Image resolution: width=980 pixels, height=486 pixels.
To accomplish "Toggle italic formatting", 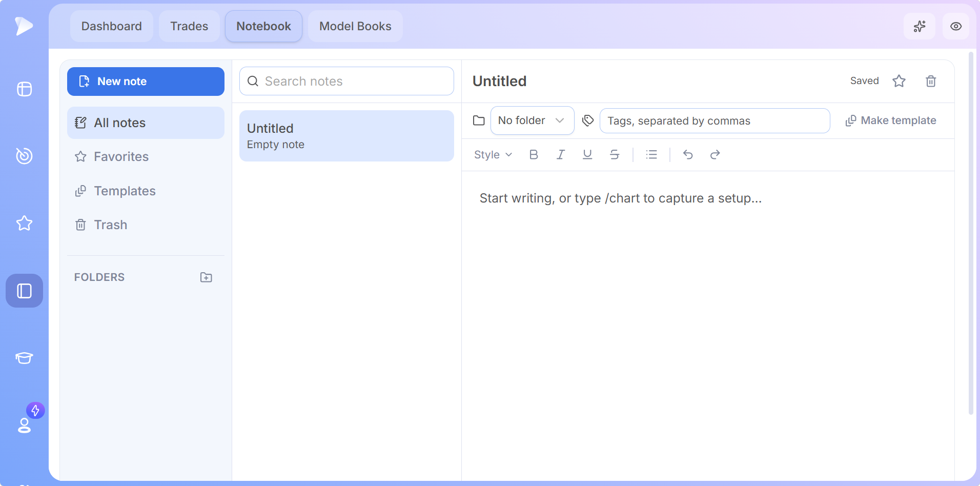I will (x=561, y=155).
